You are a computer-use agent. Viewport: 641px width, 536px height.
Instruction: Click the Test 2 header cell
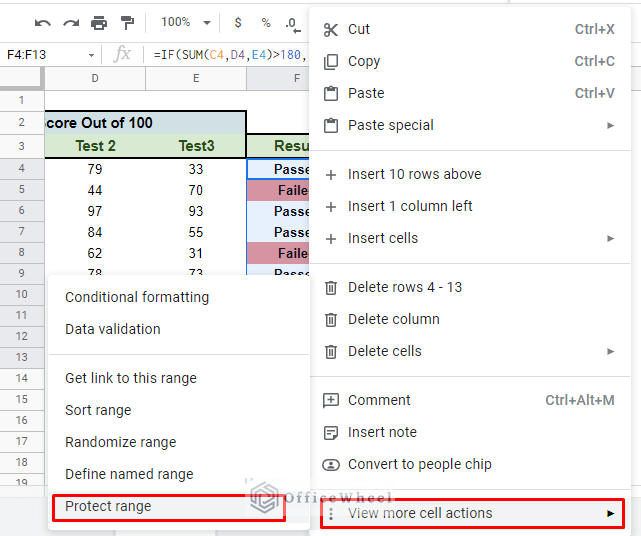[x=95, y=146]
